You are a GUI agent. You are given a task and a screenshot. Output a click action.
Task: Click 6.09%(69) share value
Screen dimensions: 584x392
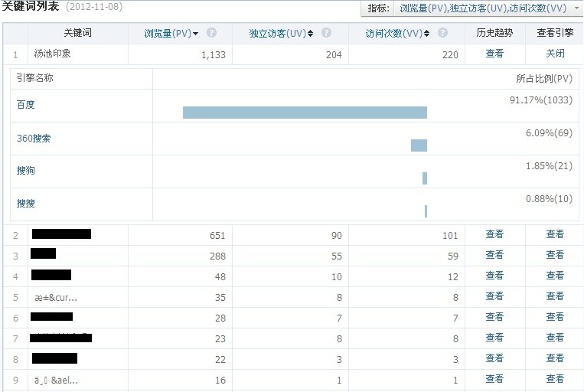549,133
